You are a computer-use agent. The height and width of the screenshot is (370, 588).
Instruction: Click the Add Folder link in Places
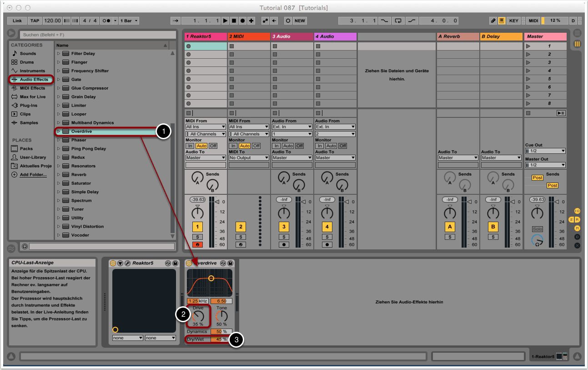click(x=33, y=175)
